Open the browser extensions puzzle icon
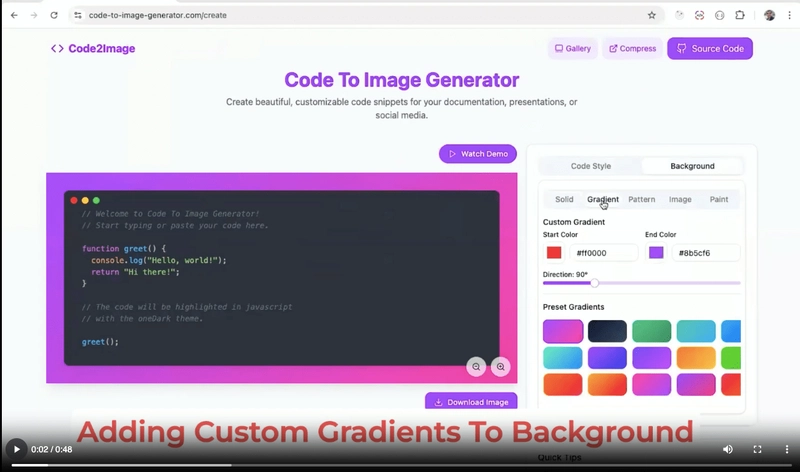Image resolution: width=800 pixels, height=472 pixels. pyautogui.click(x=740, y=15)
